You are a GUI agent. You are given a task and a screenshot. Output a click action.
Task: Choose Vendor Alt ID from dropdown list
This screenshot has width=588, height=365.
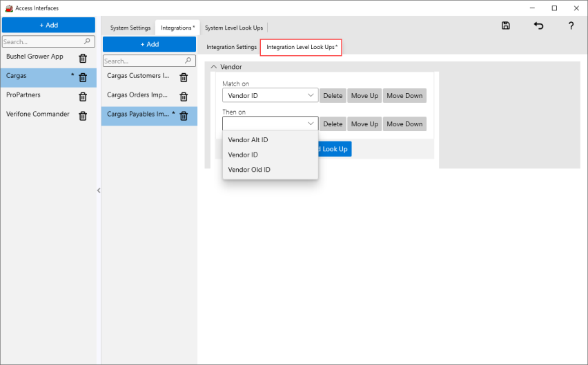[248, 140]
